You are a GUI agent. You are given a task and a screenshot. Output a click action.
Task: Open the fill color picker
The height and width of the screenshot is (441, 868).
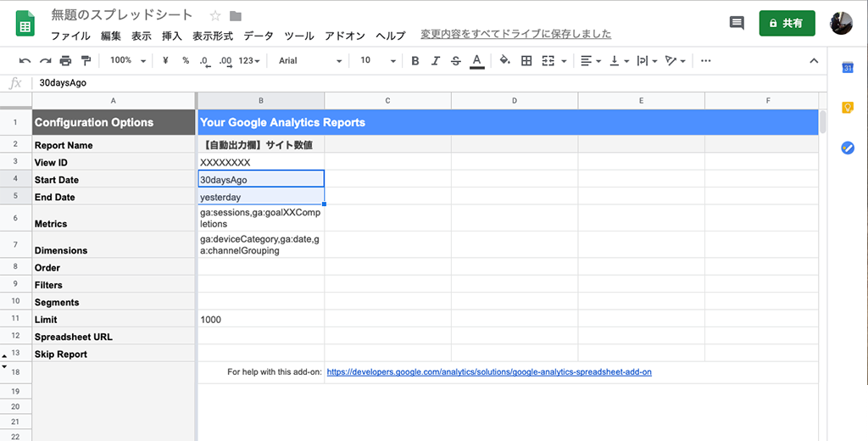click(504, 60)
